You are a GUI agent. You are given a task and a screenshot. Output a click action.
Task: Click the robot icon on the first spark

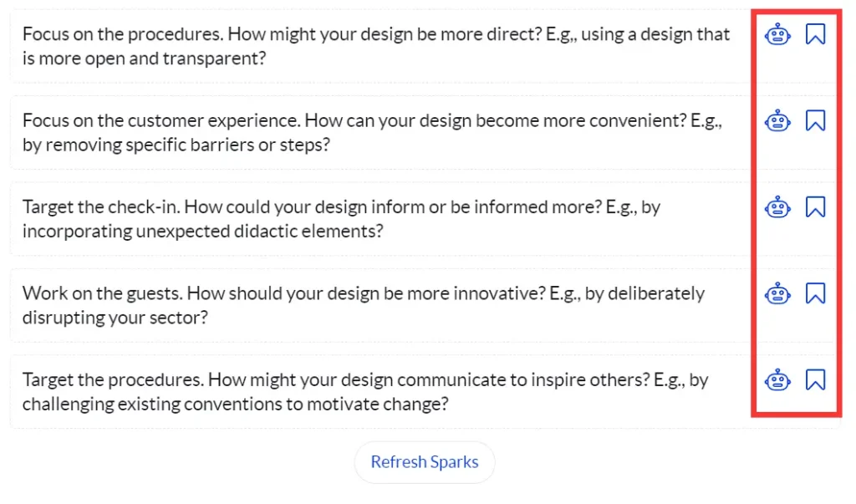point(778,34)
